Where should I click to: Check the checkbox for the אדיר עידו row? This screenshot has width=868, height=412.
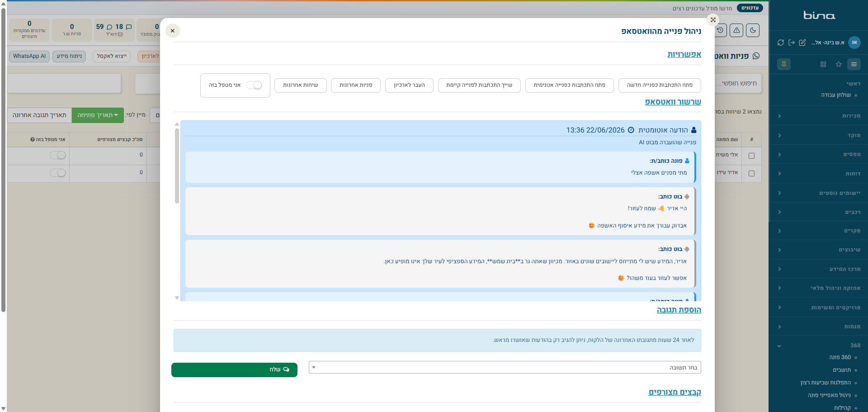pos(751,173)
